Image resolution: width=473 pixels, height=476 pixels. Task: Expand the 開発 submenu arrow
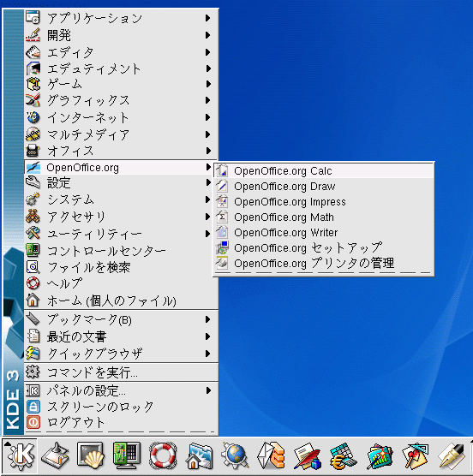[x=207, y=35]
